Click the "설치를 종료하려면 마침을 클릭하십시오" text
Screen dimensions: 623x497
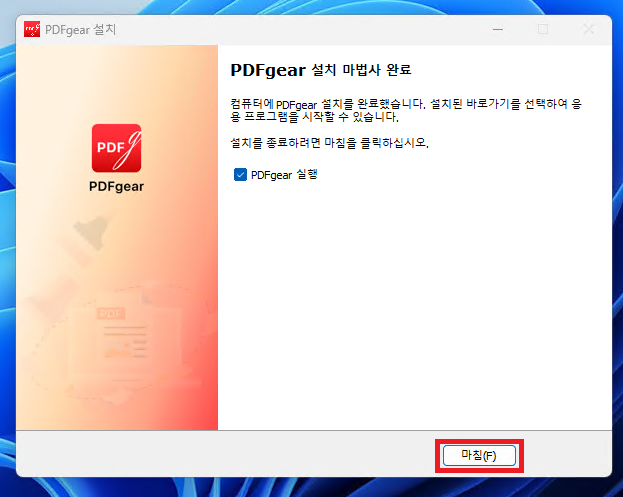coord(329,143)
